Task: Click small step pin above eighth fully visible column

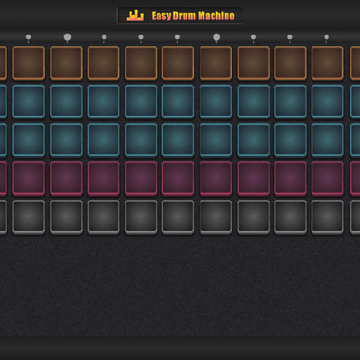Action: coord(290,38)
